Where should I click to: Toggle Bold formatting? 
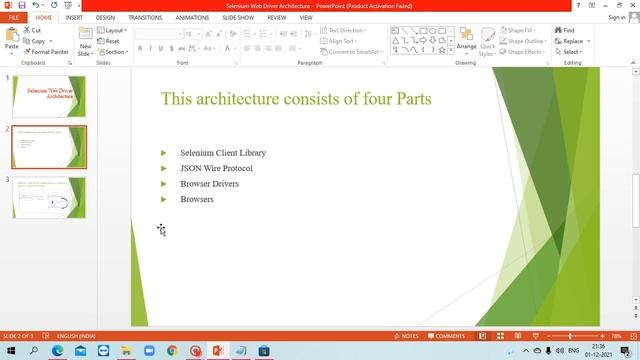(140, 48)
